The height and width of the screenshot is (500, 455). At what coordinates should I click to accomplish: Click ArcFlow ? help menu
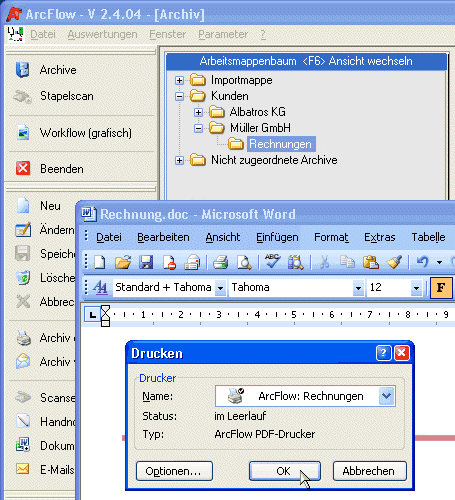[263, 34]
